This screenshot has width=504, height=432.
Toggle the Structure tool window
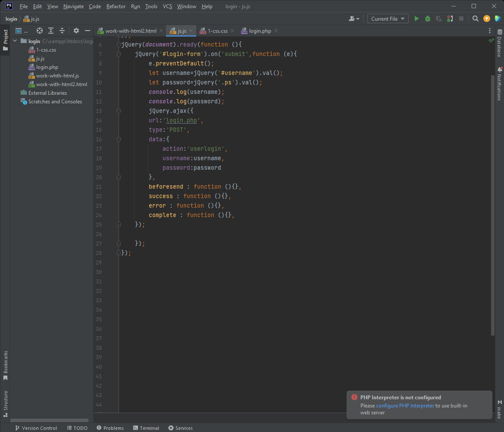pyautogui.click(x=5, y=404)
